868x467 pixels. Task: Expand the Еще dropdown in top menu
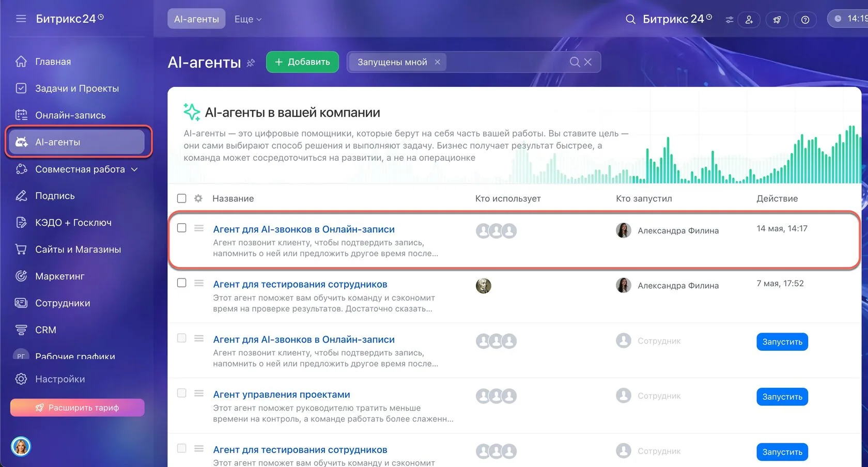(248, 19)
